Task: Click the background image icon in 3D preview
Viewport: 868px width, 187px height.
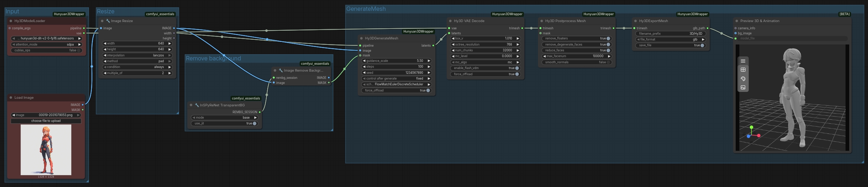Action: point(743,88)
